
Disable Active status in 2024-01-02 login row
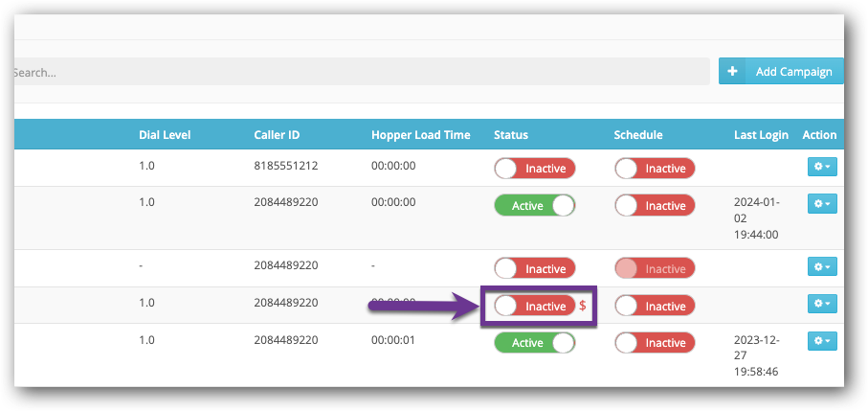(x=534, y=206)
